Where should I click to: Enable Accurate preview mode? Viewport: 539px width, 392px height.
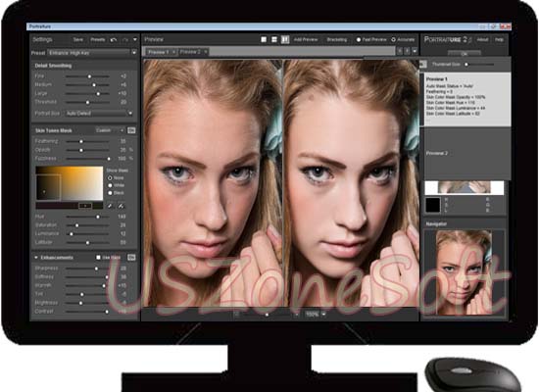[x=394, y=40]
